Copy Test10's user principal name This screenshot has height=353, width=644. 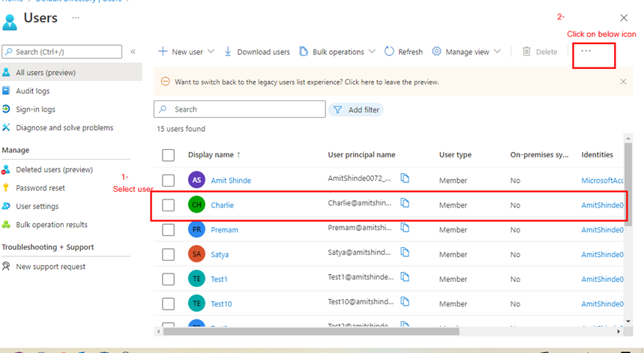(405, 302)
